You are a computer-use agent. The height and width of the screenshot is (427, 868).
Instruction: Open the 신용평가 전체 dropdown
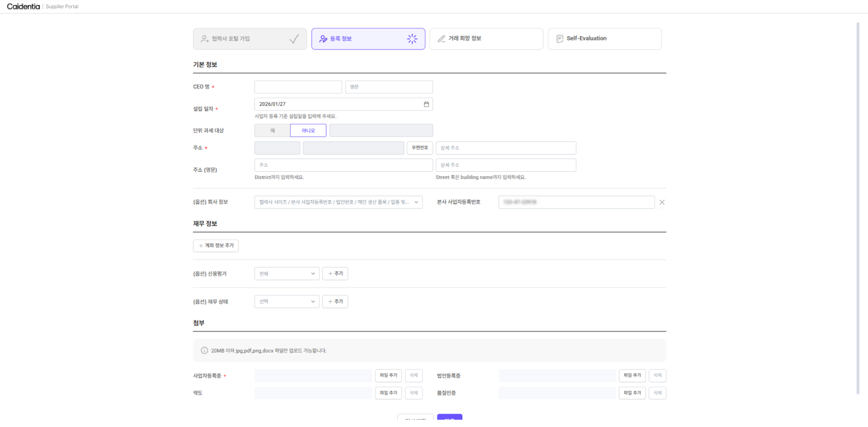287,274
